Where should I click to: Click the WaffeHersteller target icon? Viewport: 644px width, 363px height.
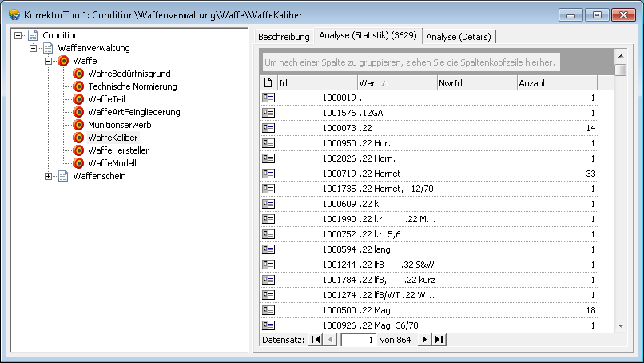[x=78, y=150]
